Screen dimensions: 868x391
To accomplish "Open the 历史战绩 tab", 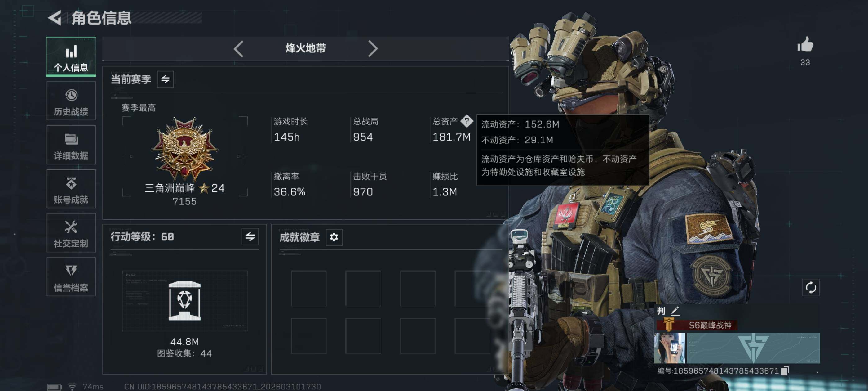I will (x=71, y=101).
